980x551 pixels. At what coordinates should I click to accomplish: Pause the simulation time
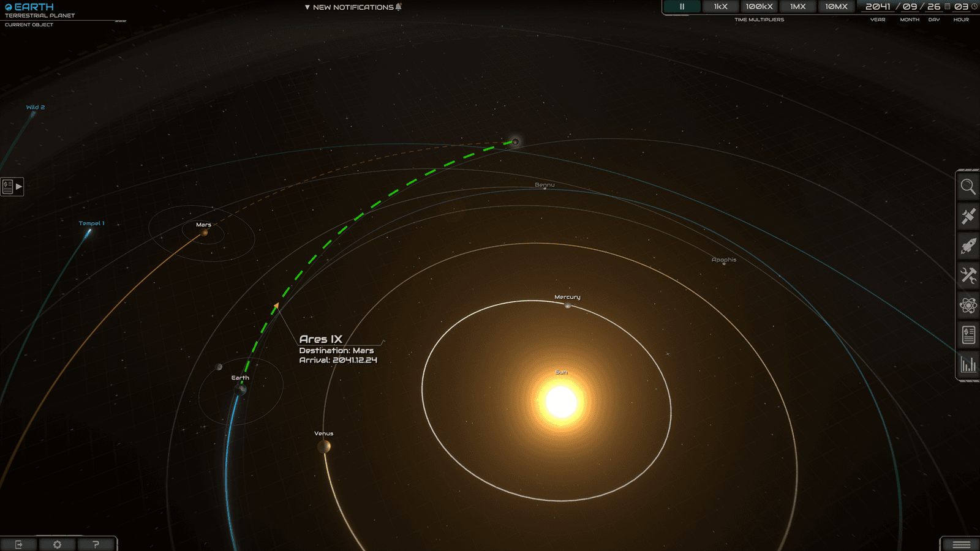[682, 7]
